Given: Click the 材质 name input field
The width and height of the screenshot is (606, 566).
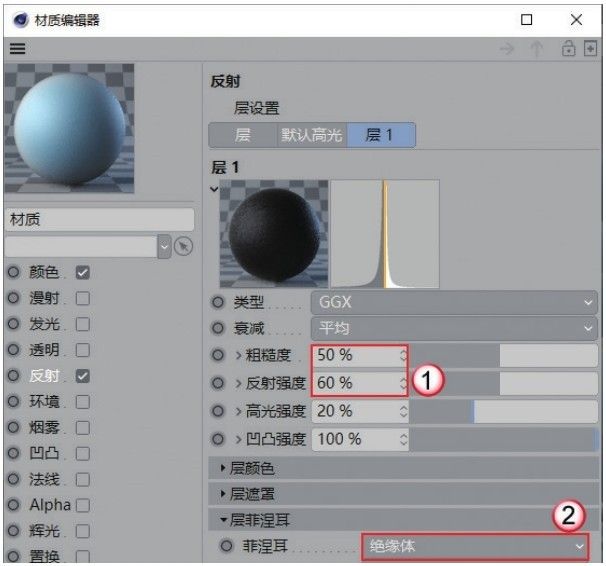Looking at the screenshot, I should coord(99,219).
